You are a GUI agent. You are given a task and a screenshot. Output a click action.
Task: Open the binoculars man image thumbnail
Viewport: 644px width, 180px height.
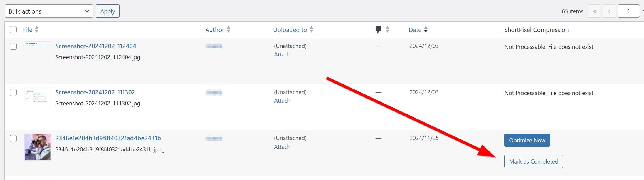[x=38, y=147]
